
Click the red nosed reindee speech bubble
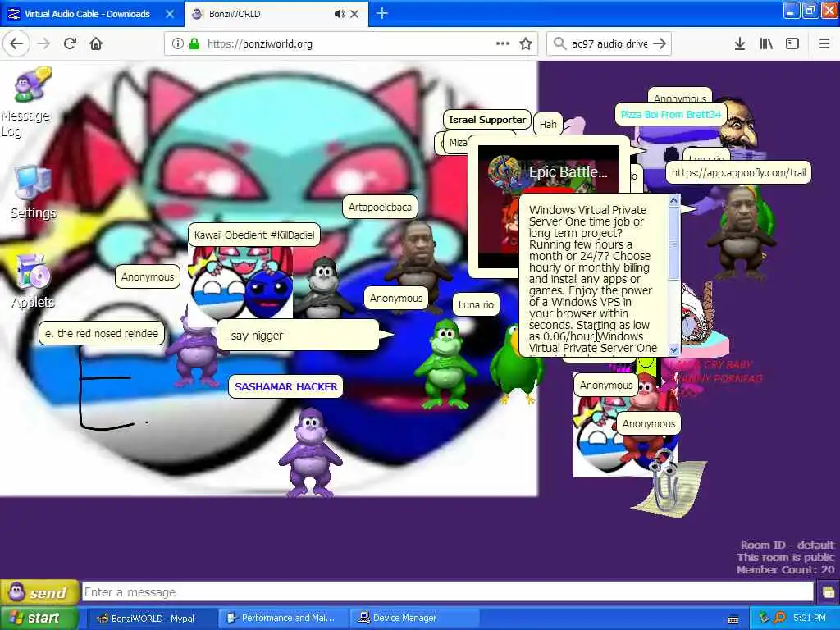(x=102, y=334)
